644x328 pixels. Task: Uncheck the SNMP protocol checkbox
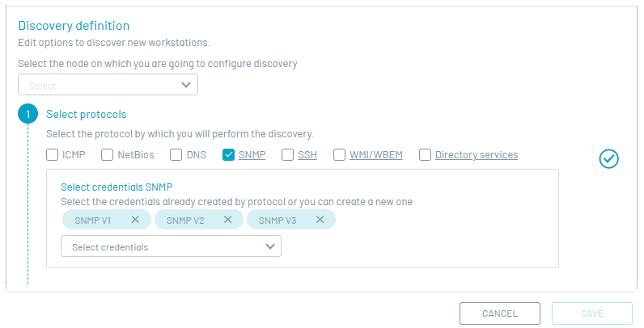[x=228, y=154]
